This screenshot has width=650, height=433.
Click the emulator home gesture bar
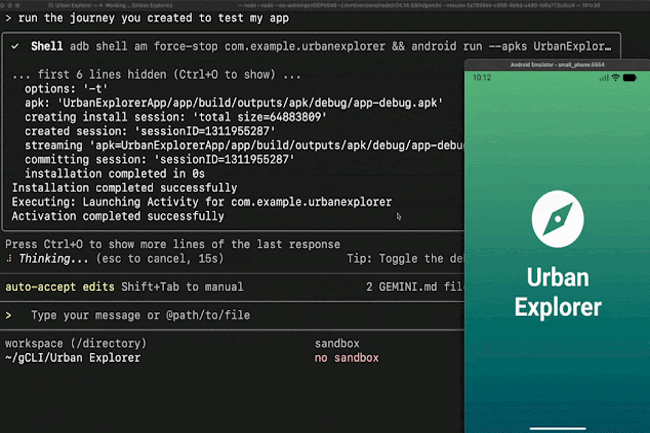(557, 427)
